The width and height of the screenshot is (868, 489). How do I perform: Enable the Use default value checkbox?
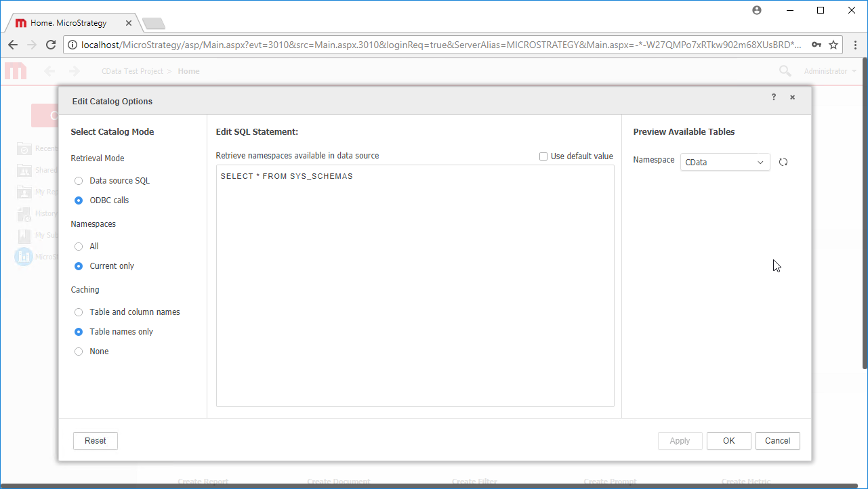click(543, 156)
